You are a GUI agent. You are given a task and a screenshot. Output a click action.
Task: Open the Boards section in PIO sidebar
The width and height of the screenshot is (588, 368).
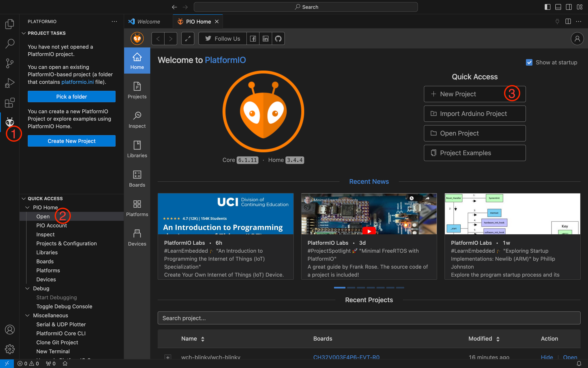point(137,178)
